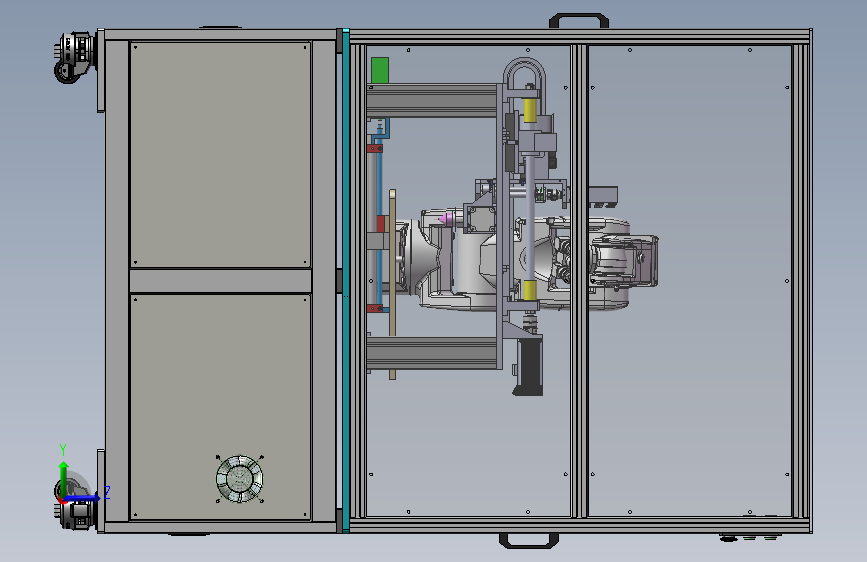The width and height of the screenshot is (867, 562).
Task: Click the blue Z axis arrow of the triad
Action: [84, 498]
